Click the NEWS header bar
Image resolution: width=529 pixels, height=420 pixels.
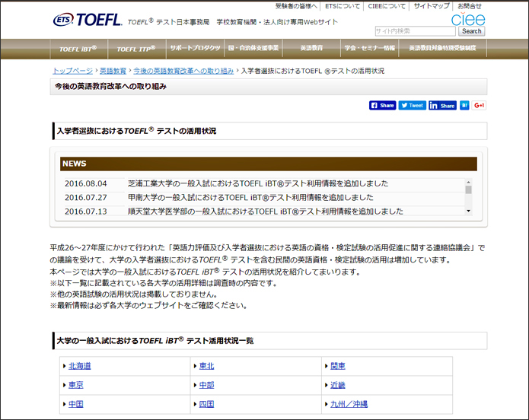269,164
